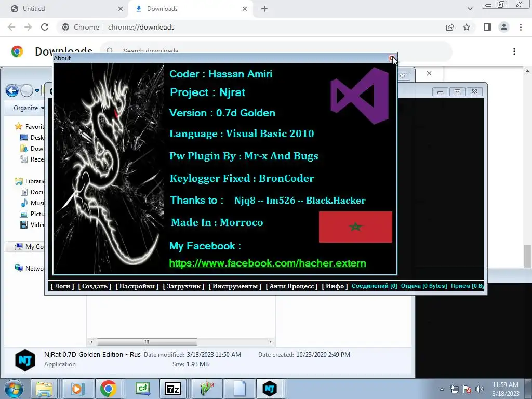The width and height of the screenshot is (532, 399).
Task: Switch to the Untitled Chrome tab
Action: click(x=64, y=9)
